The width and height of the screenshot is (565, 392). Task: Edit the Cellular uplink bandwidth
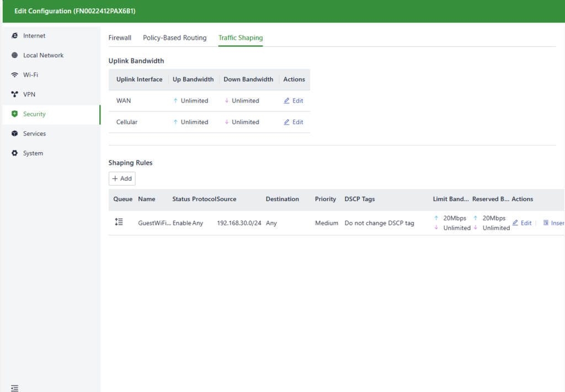[x=294, y=122]
